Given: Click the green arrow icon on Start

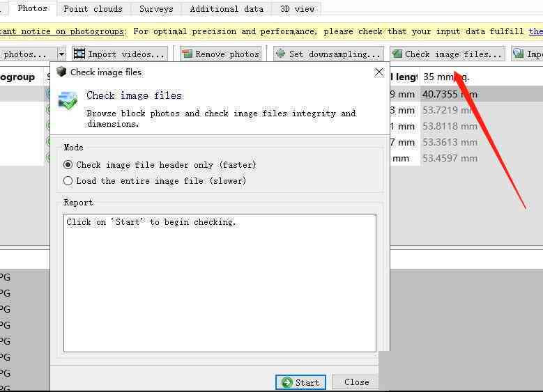Looking at the screenshot, I should point(286,382).
